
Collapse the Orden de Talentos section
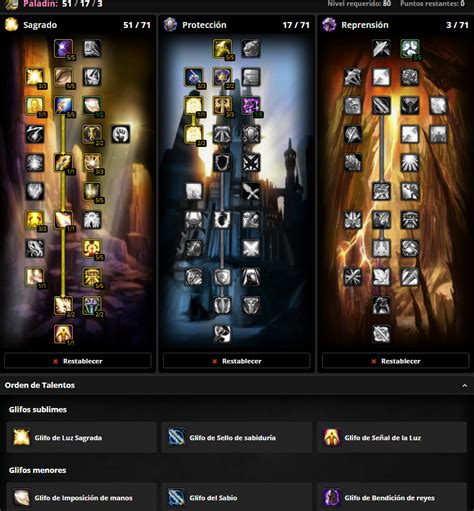pos(464,386)
